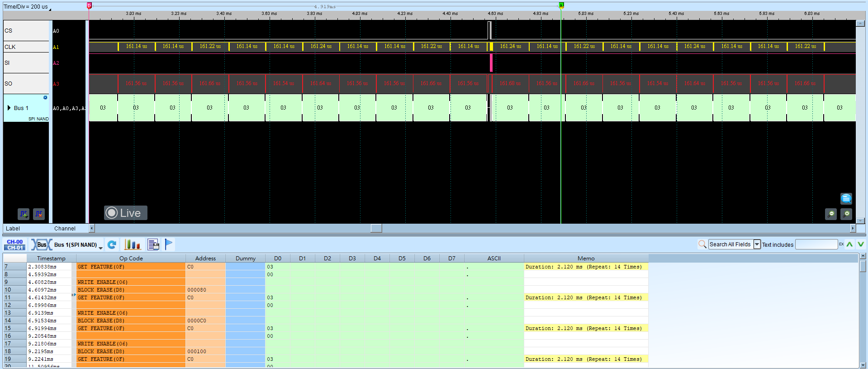Click the refresh bus data icon
The width and height of the screenshot is (868, 369).
pyautogui.click(x=112, y=244)
